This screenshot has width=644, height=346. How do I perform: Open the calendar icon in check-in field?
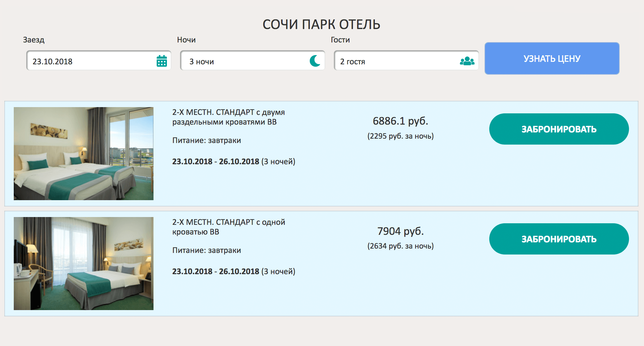coord(162,61)
